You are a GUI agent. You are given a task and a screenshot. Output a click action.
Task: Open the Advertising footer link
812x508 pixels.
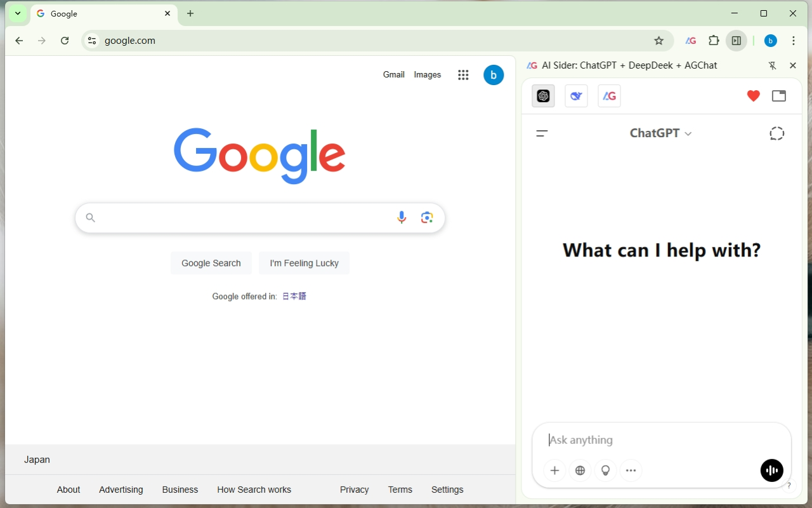point(121,490)
